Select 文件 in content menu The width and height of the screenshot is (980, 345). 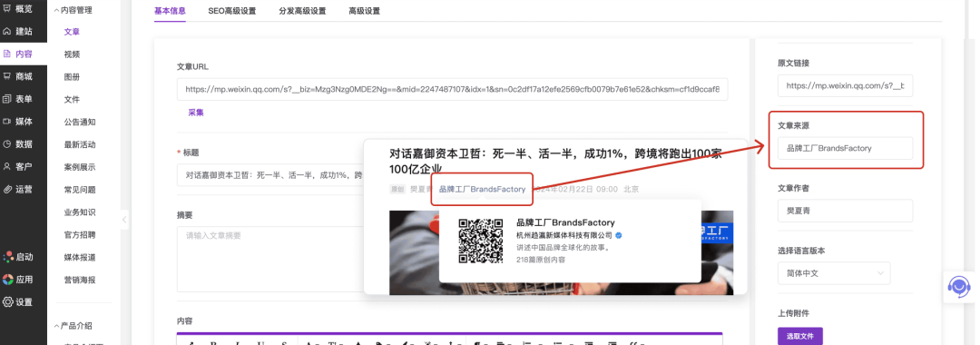point(72,99)
